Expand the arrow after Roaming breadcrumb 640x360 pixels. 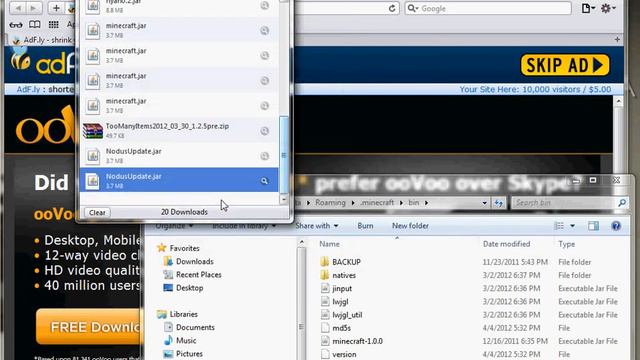(x=353, y=203)
